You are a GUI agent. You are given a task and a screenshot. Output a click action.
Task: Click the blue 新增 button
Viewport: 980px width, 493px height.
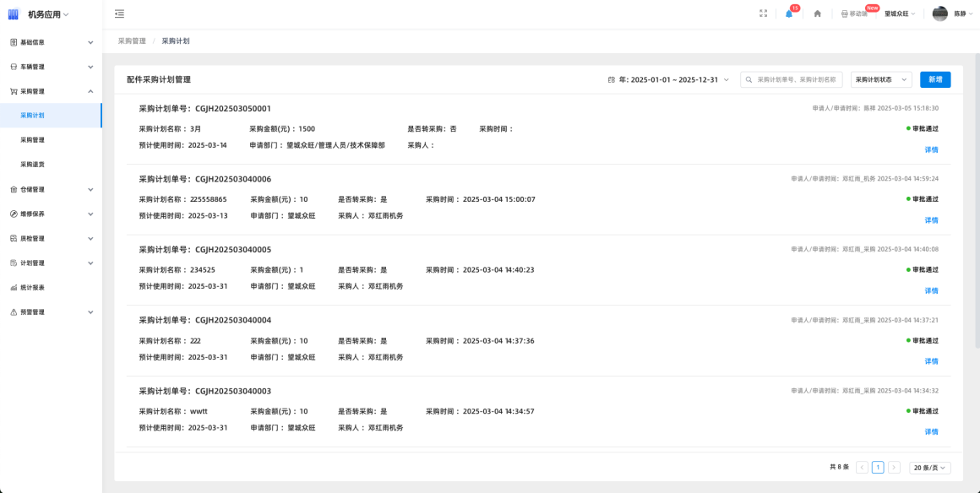[x=935, y=79]
